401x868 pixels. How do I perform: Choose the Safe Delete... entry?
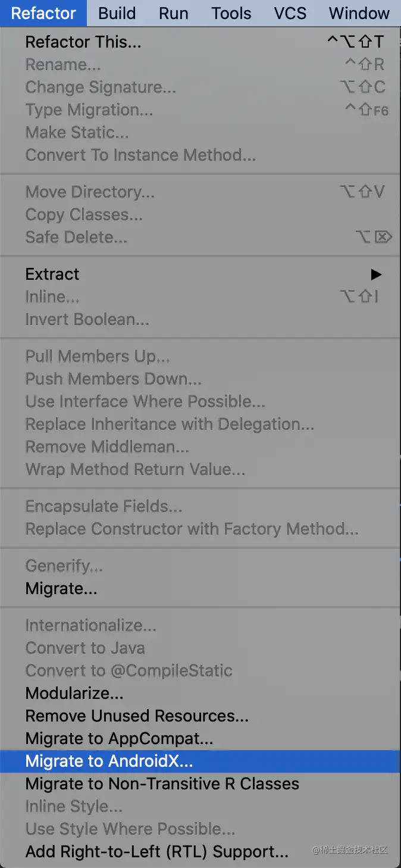(x=200, y=237)
